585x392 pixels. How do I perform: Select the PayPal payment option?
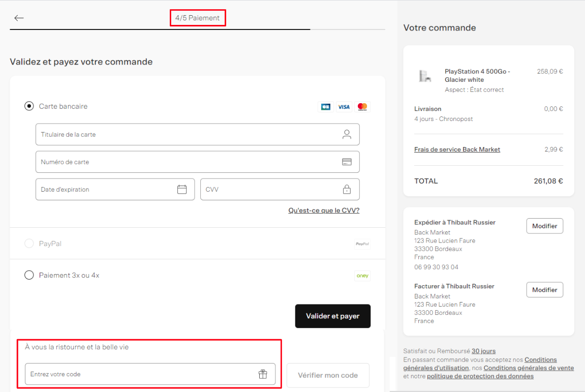[29, 244]
